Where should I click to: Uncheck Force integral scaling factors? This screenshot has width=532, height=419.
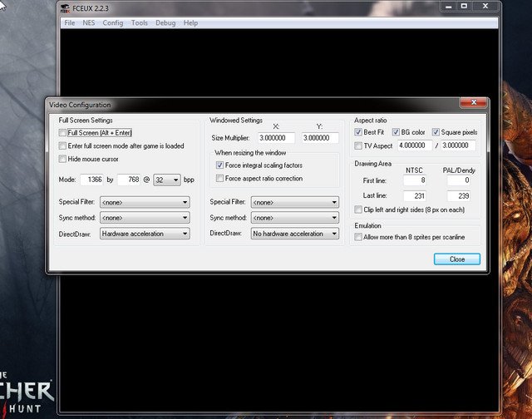point(219,165)
